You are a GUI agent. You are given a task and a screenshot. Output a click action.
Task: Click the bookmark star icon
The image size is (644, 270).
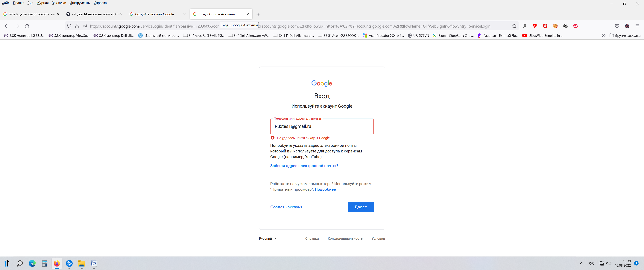pyautogui.click(x=514, y=26)
